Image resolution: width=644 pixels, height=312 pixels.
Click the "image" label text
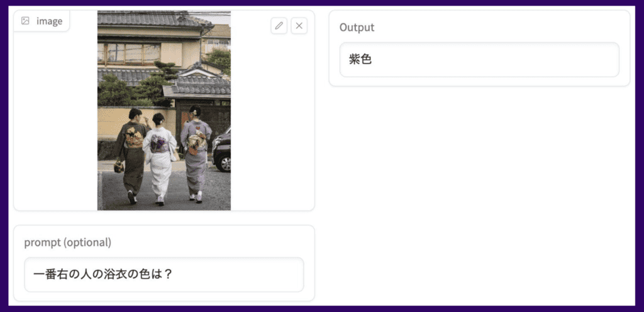pyautogui.click(x=49, y=21)
